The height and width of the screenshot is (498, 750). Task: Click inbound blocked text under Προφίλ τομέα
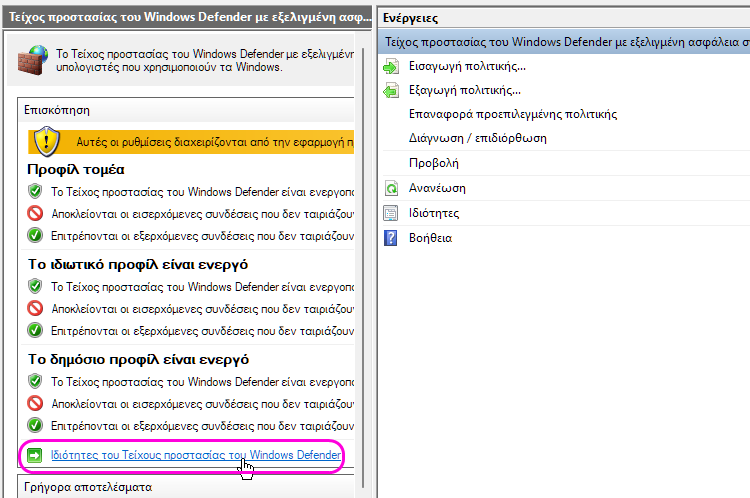tap(202, 214)
